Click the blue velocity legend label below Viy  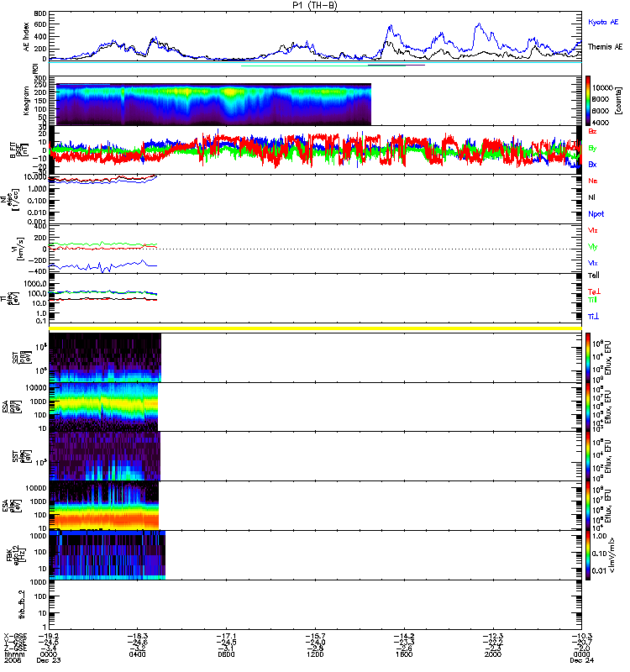(593, 263)
